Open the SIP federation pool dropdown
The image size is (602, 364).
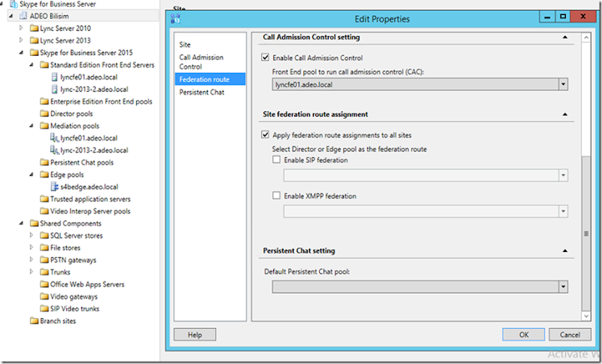tap(563, 175)
